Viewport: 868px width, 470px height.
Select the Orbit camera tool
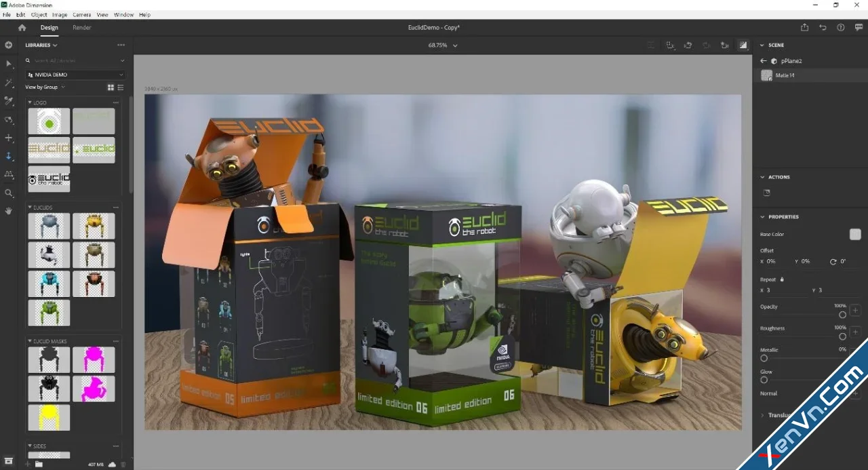tap(9, 120)
